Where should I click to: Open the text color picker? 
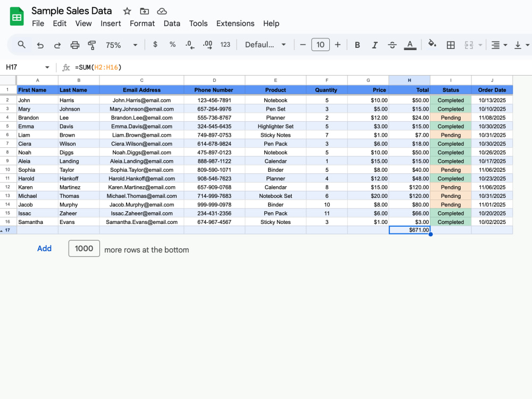click(410, 45)
